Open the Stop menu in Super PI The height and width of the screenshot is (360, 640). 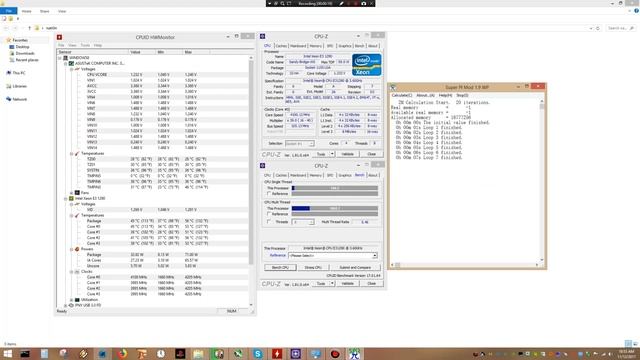pos(462,95)
